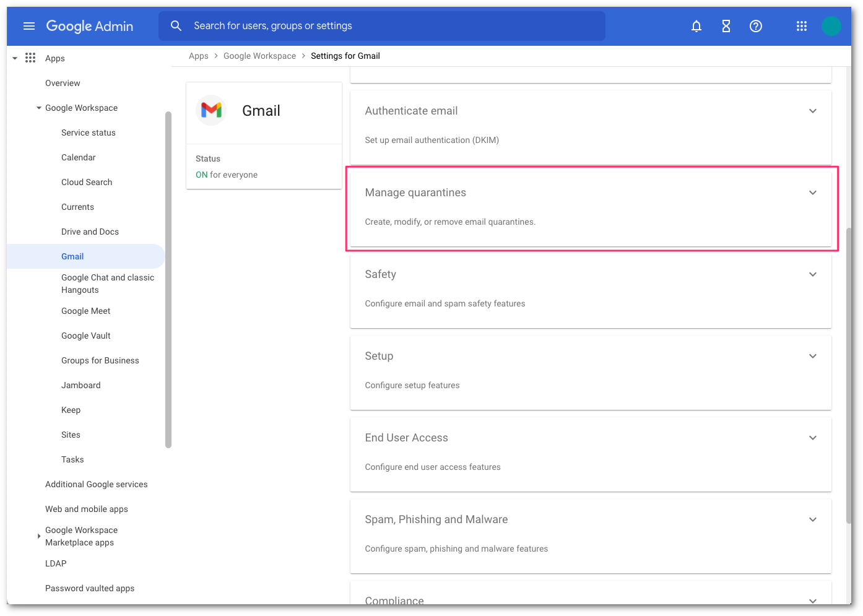Click the Gmail product icon

pos(211,110)
